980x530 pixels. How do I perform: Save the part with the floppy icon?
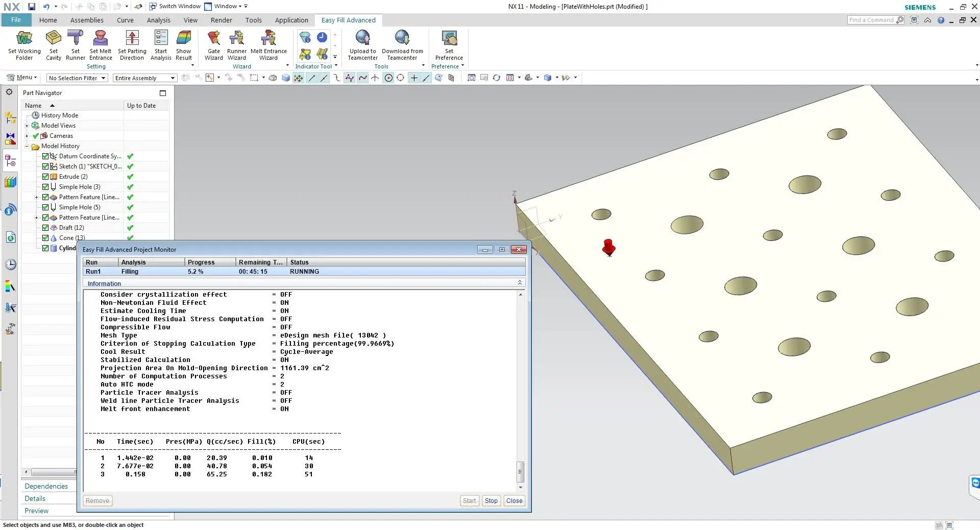coord(32,7)
